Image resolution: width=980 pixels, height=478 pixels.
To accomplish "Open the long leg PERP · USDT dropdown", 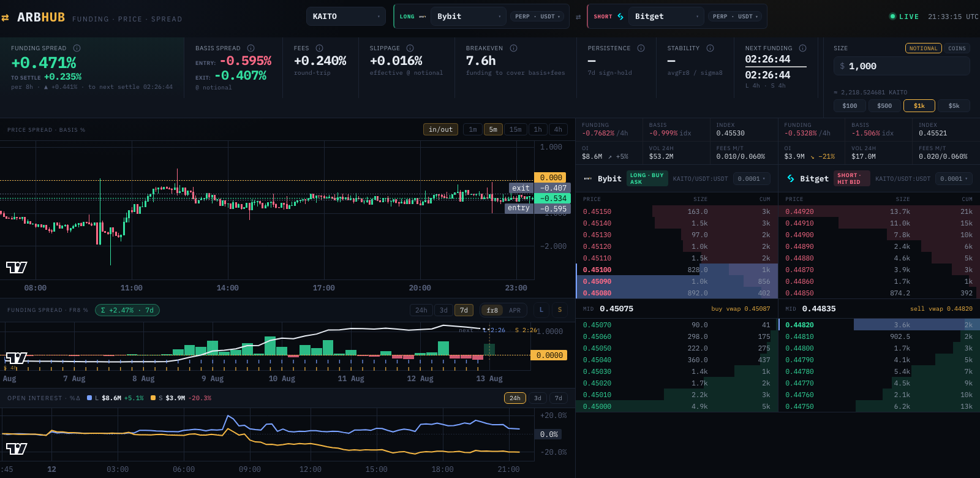I will tap(538, 17).
